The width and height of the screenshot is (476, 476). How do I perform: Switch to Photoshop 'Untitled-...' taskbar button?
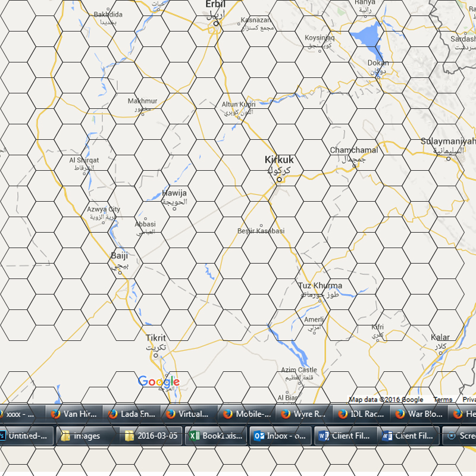tap(26, 436)
